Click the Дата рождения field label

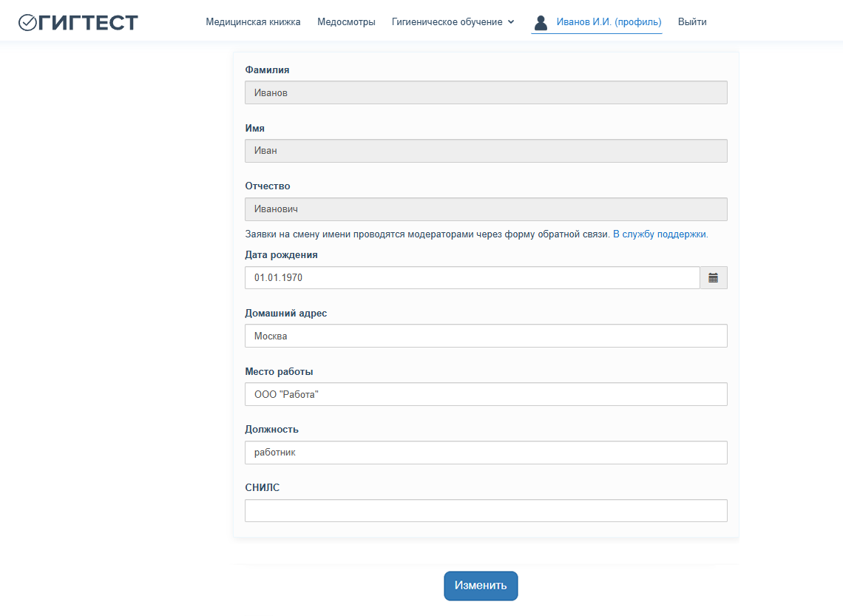coord(281,255)
